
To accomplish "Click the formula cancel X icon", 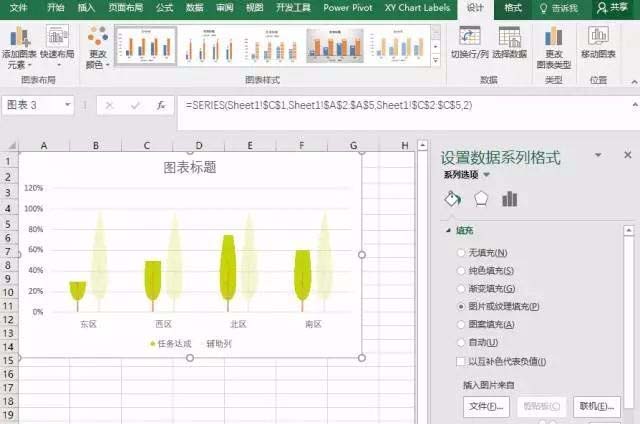I will coord(109,106).
